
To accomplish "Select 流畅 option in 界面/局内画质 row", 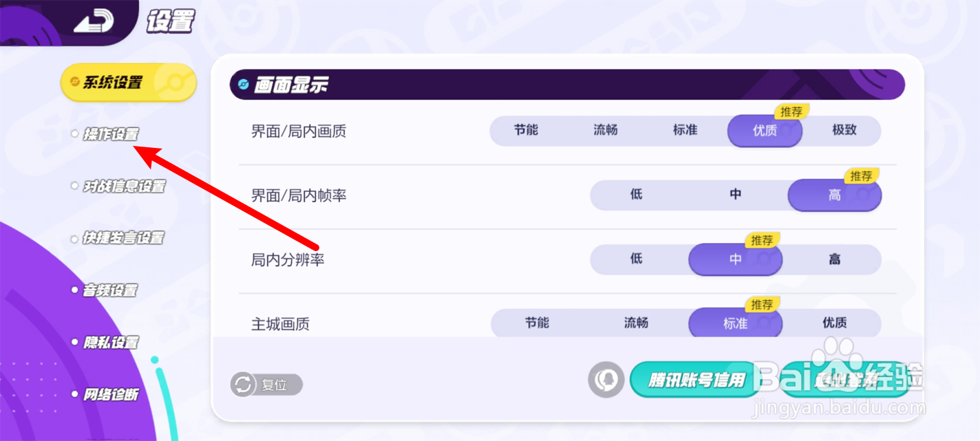I will pos(606,131).
